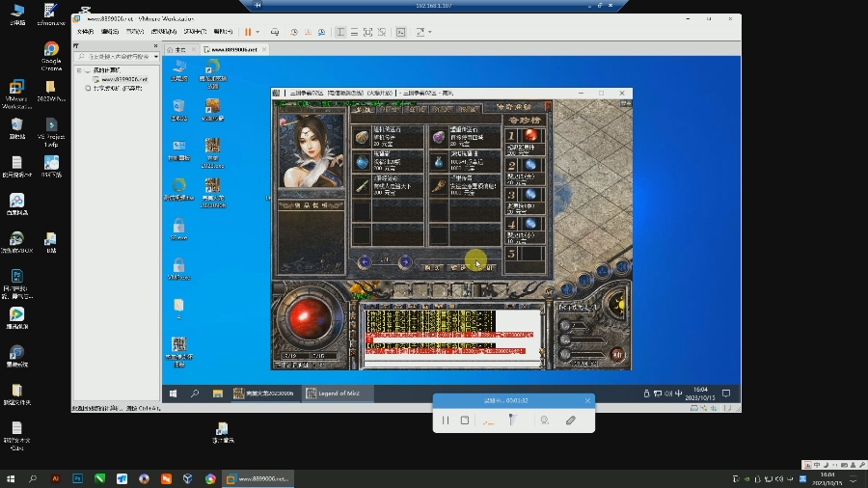Open the power options dropdown beside pause
The image size is (868, 488).
[258, 32]
